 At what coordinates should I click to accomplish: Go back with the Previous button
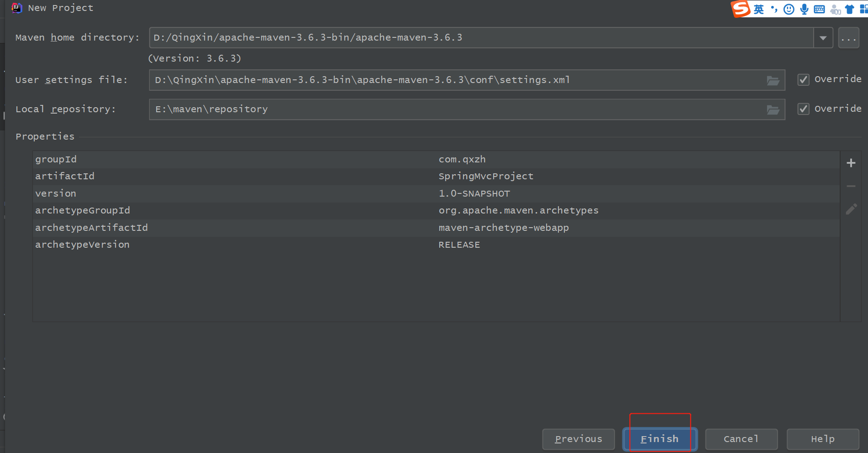(x=578, y=439)
